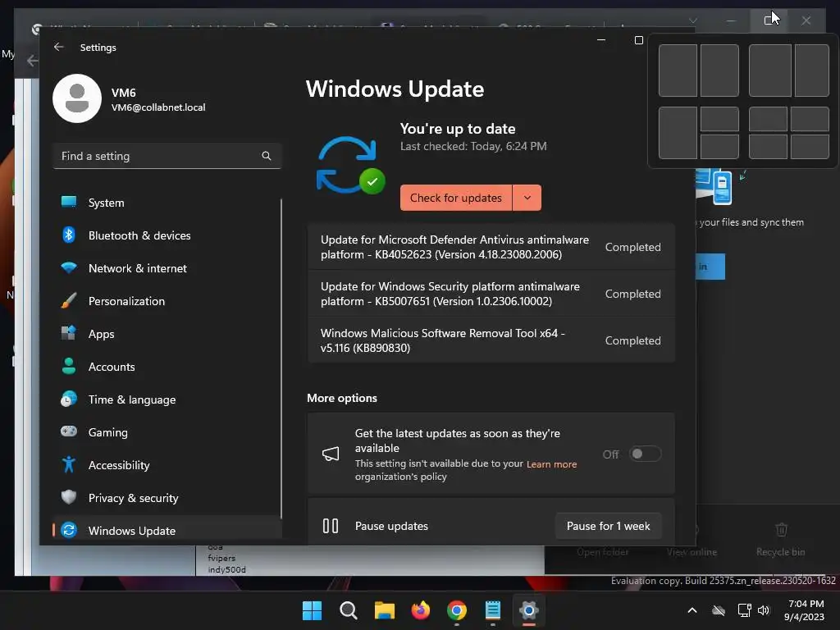Choose wide left zone of the second snap layout

pos(769,71)
